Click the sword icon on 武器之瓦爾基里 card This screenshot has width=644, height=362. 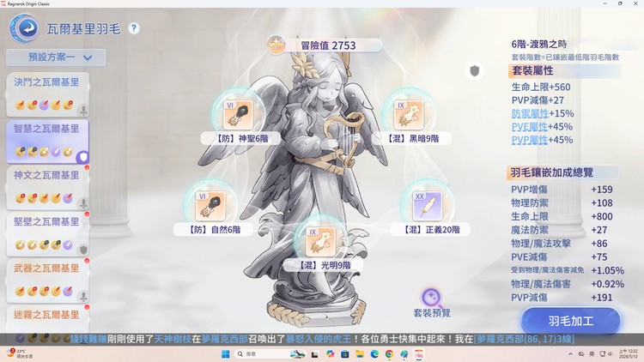(x=83, y=296)
